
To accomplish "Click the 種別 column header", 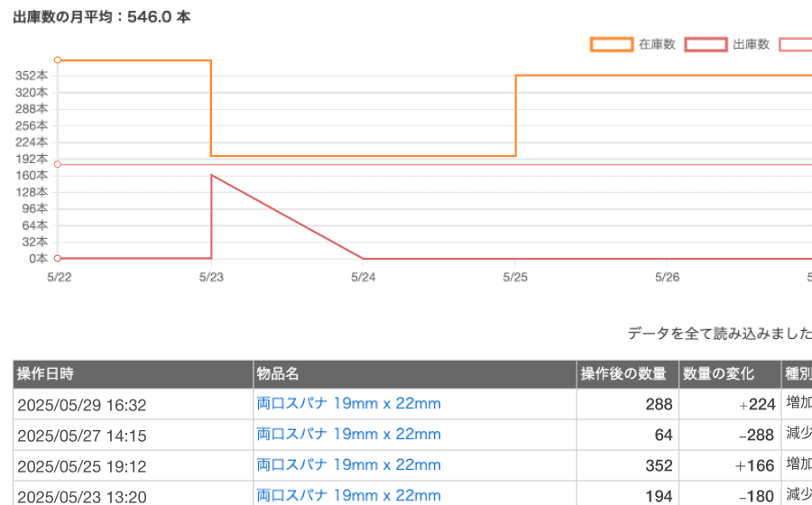I will point(798,374).
